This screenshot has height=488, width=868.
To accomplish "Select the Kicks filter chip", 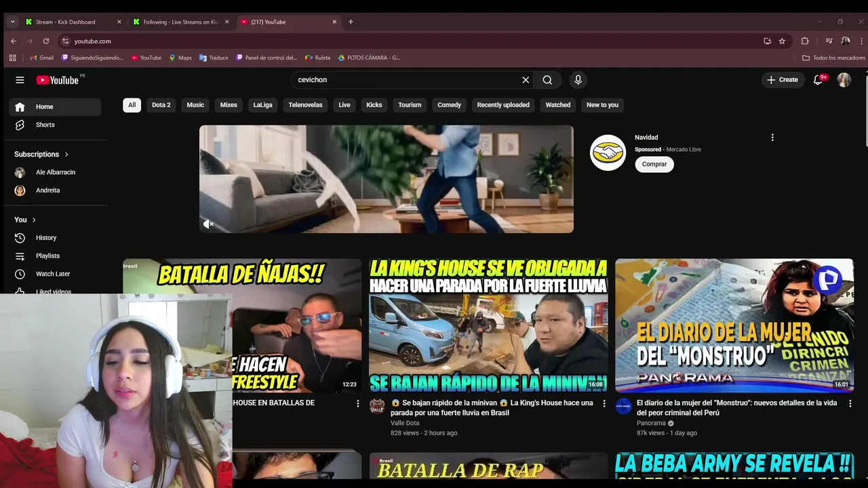I will pyautogui.click(x=374, y=105).
